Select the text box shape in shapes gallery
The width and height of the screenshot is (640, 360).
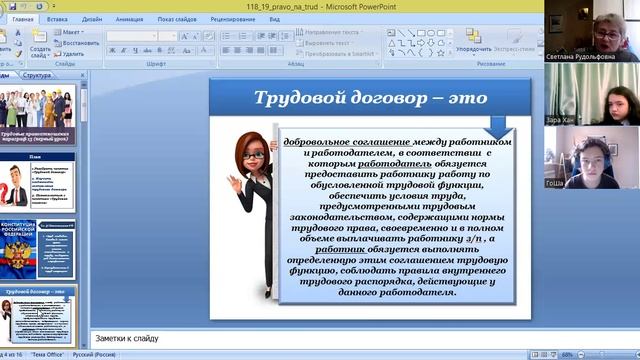tap(391, 33)
